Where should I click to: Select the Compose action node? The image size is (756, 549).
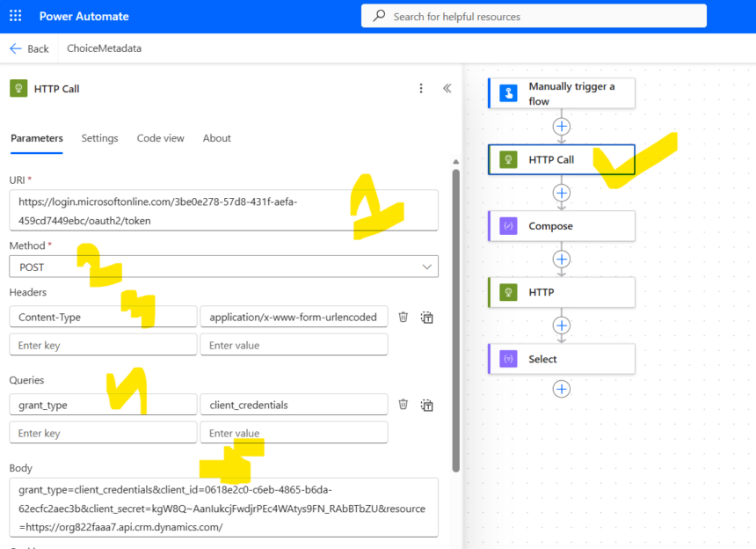pos(561,226)
